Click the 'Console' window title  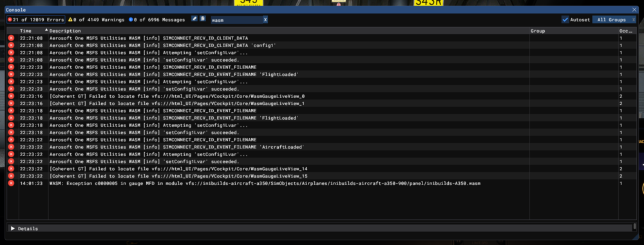16,10
